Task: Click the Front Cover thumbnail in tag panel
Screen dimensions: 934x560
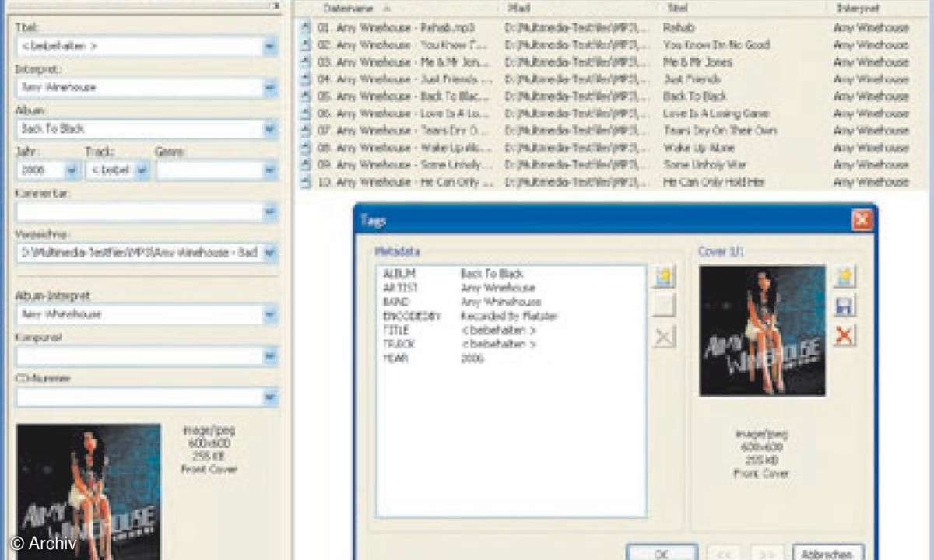Action: click(x=88, y=492)
